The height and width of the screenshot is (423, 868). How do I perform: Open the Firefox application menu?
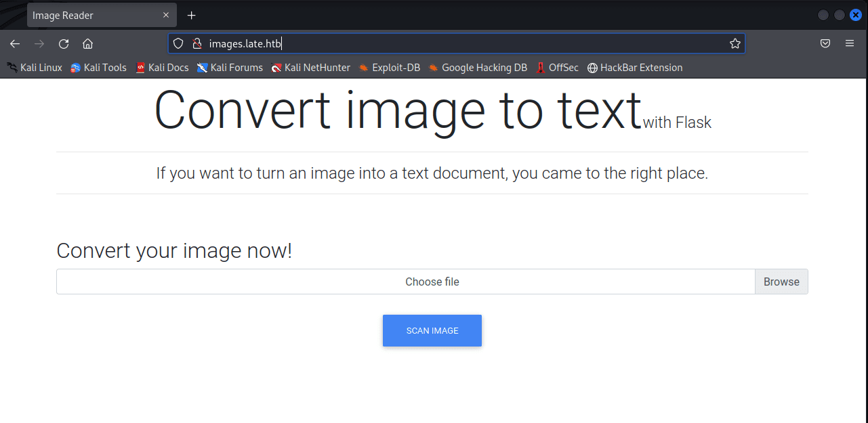tap(849, 43)
